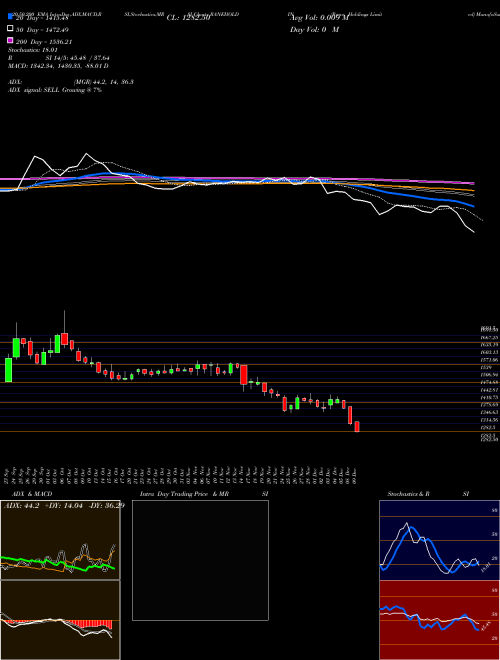The image size is (500, 660).
Task: Click the 'ADX: 44.2' value in panel
Action: 21,505
